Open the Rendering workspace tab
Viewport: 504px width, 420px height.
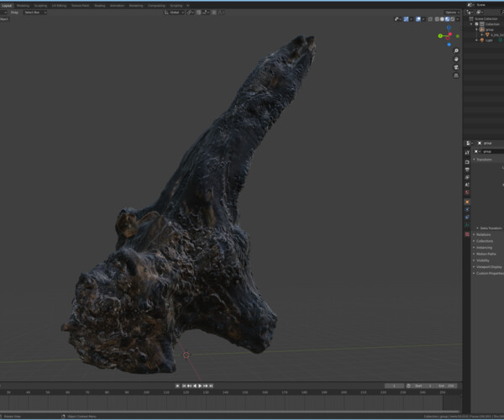136,6
